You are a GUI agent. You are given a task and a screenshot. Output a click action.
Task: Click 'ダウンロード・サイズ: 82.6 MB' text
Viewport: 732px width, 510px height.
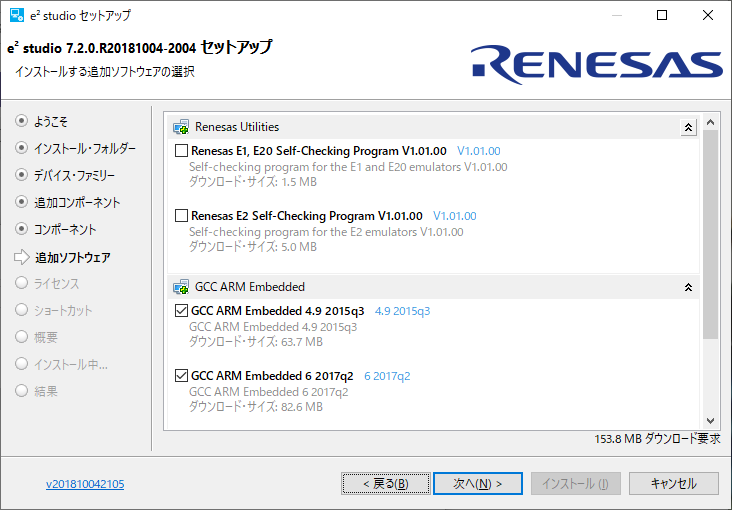[x=255, y=407]
